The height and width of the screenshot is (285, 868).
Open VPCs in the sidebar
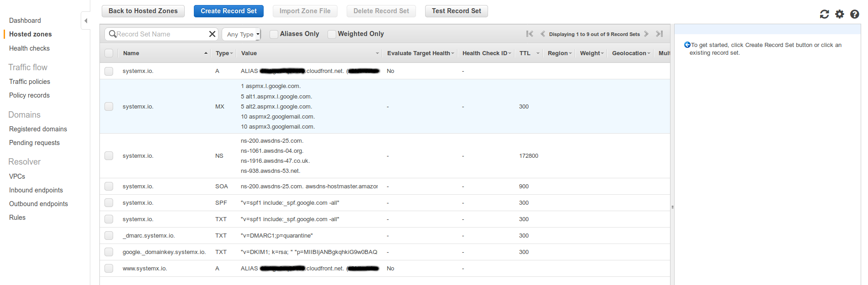(17, 176)
